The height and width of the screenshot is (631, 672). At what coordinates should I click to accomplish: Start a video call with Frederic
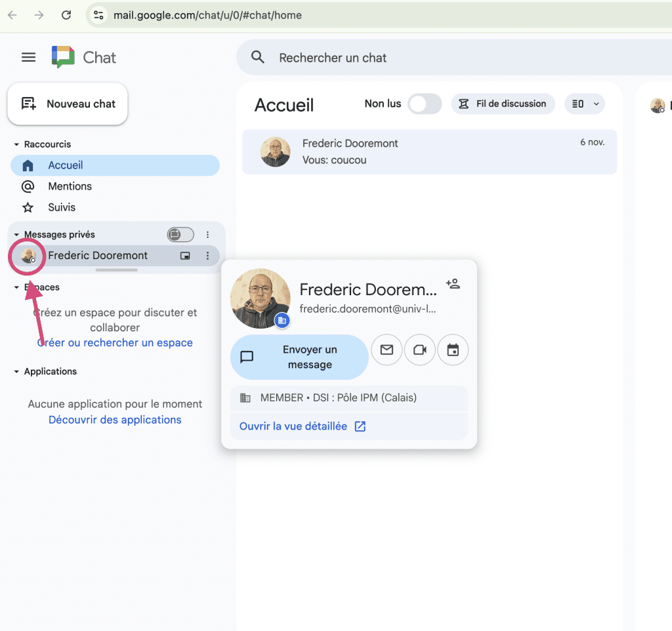[419, 350]
